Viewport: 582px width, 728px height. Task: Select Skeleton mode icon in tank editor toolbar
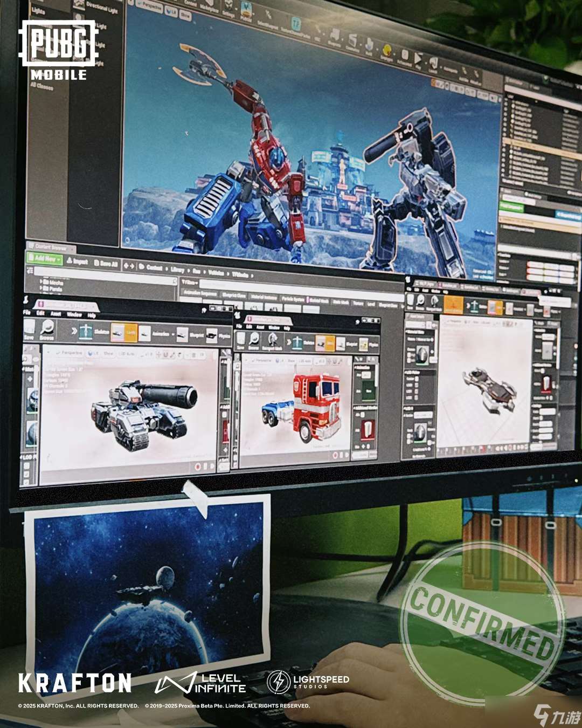(86, 332)
